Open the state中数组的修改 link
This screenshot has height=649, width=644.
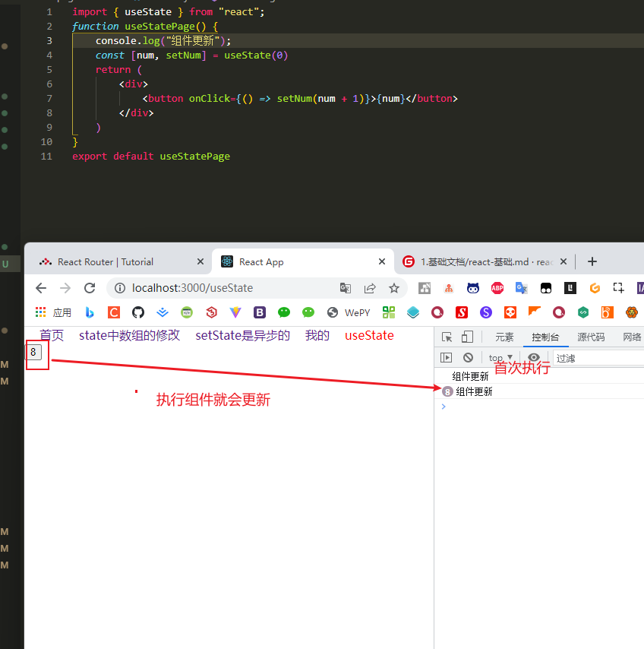coord(129,335)
